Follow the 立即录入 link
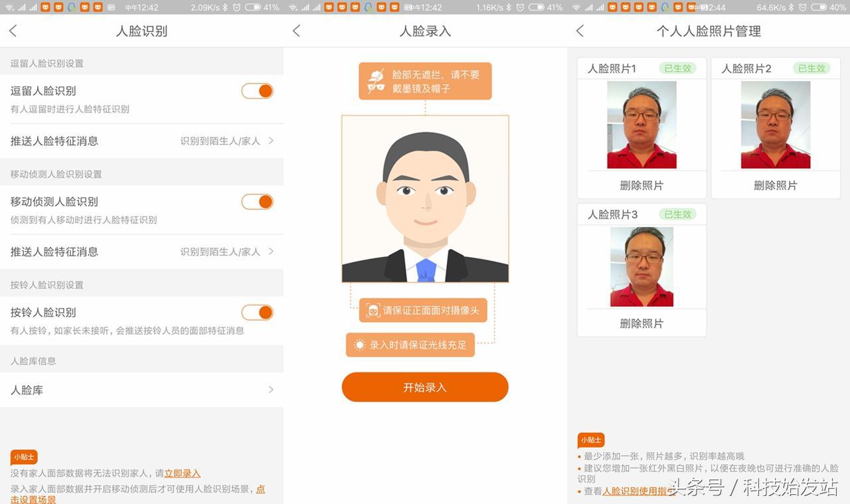Image resolution: width=850 pixels, height=504 pixels. coord(182,473)
